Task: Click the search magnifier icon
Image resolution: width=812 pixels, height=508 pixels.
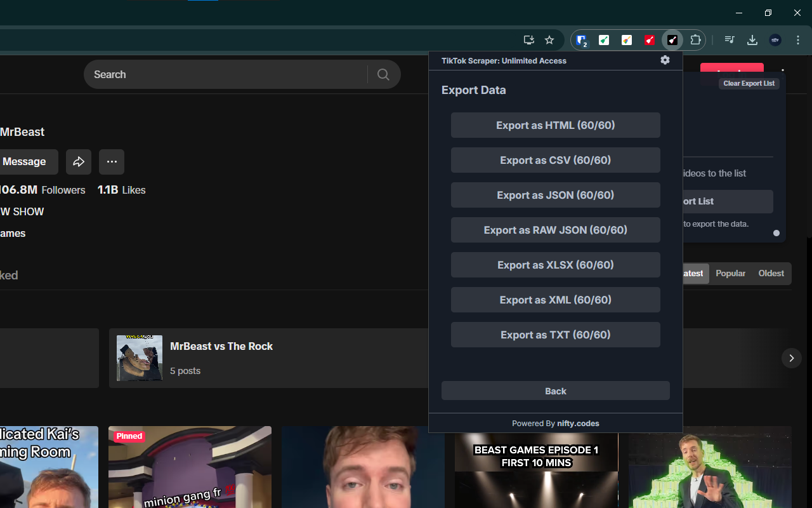Action: tap(383, 74)
